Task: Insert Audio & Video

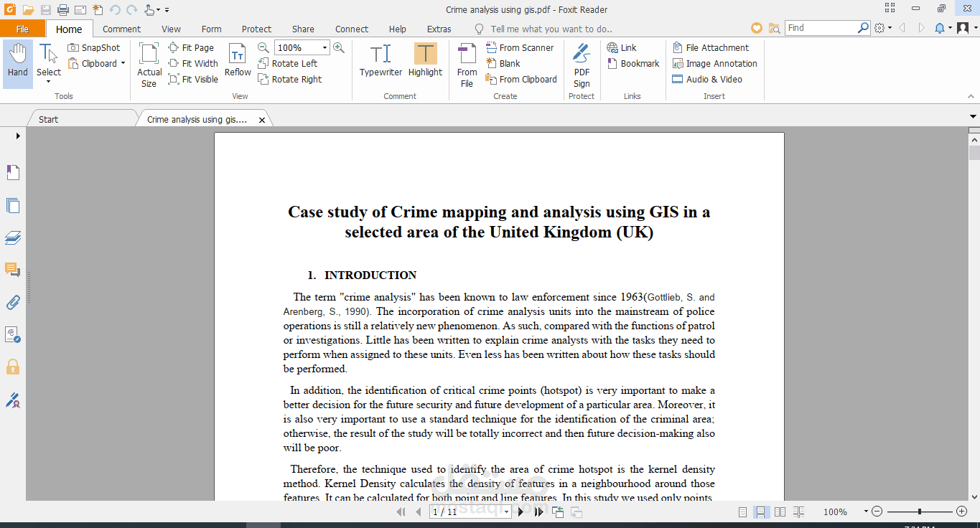Action: [x=707, y=80]
